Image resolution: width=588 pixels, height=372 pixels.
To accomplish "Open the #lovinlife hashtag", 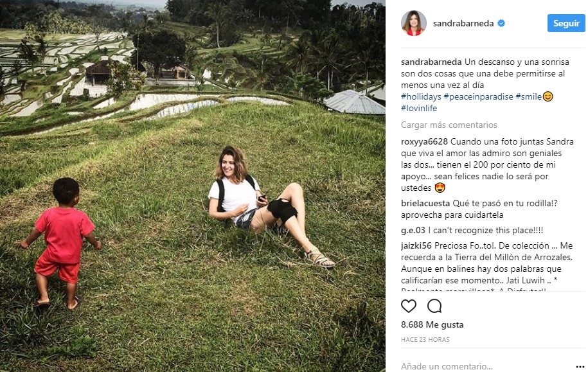I will pyautogui.click(x=418, y=108).
